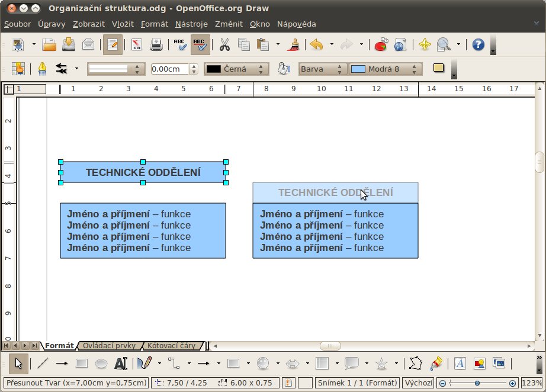The width and height of the screenshot is (546, 392).
Task: Select the Callouts speech bubble tool
Action: [x=352, y=364]
